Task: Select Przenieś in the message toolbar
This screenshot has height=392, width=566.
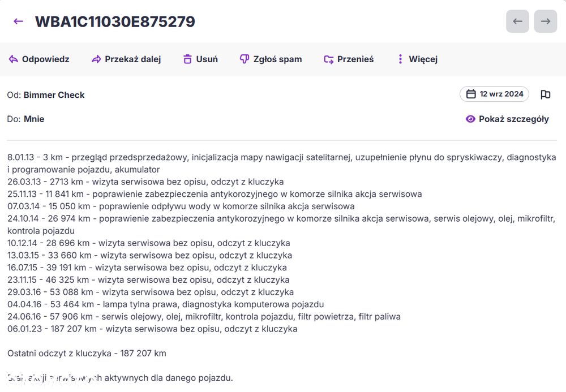Action: 349,59
